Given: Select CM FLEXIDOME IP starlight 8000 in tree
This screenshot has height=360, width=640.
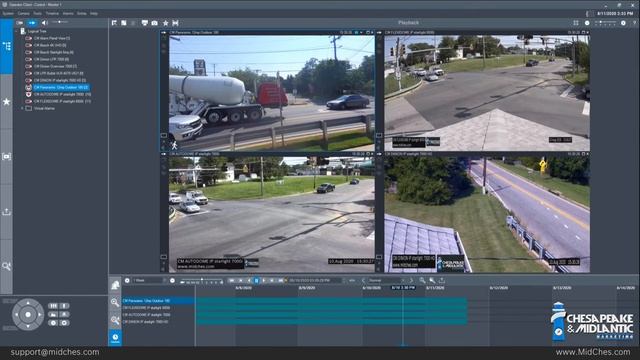Looking at the screenshot, I should (x=62, y=101).
